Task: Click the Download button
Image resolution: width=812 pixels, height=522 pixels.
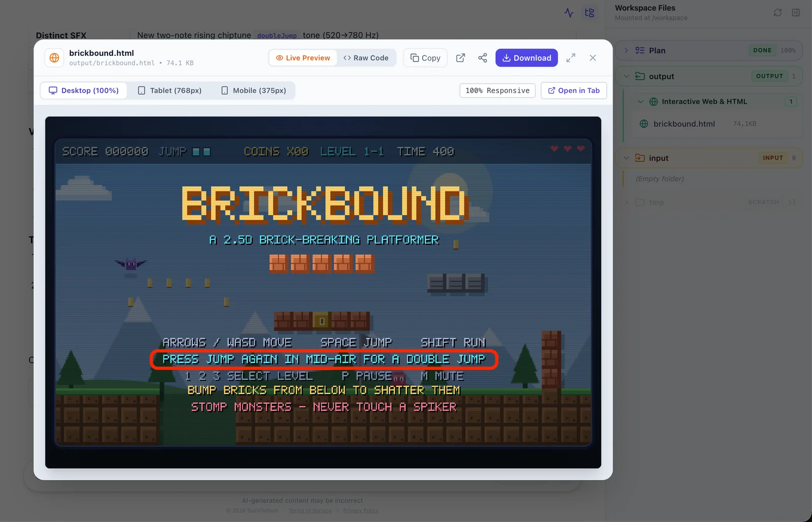Action: pos(526,58)
